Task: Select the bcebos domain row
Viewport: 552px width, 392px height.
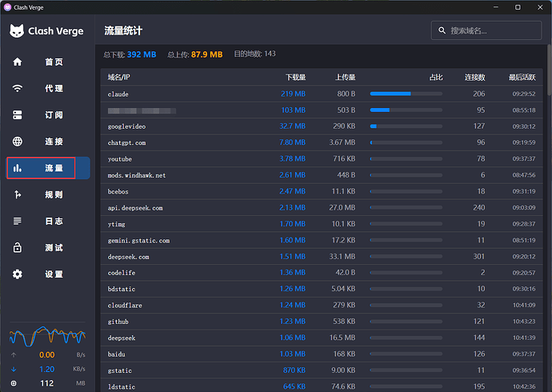Action: pyautogui.click(x=322, y=191)
